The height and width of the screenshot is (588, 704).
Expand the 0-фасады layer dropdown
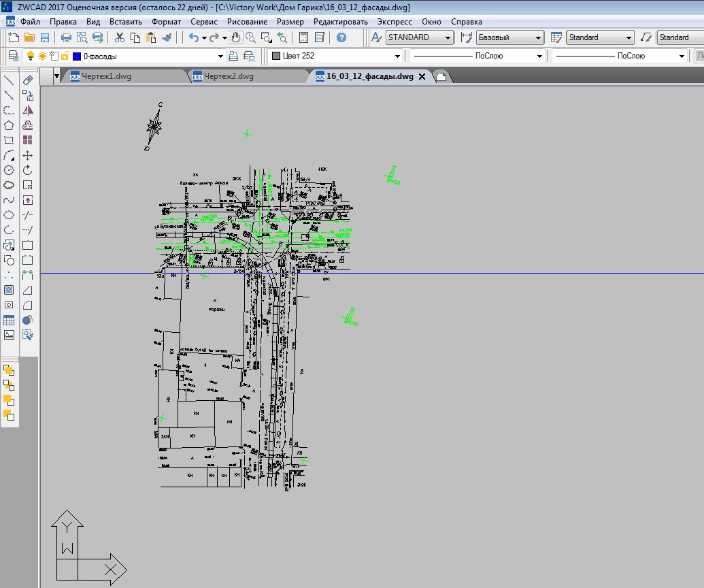[220, 56]
